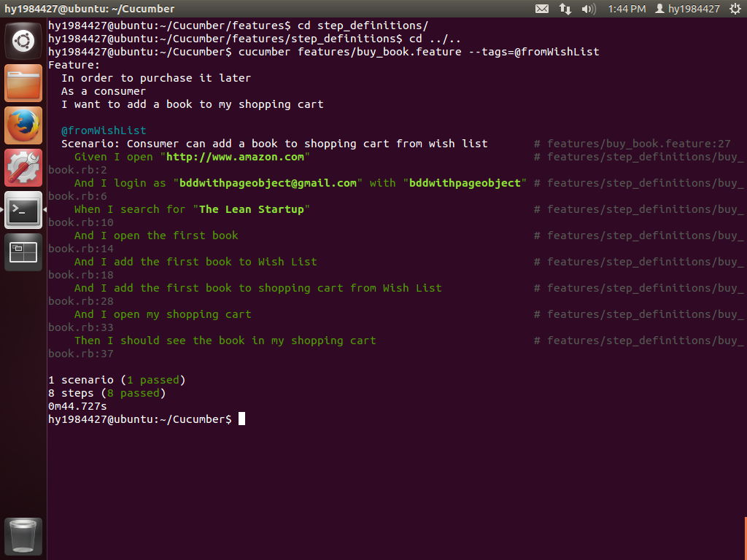The height and width of the screenshot is (560, 747).
Task: Click "Then I should see the book" step
Action: [x=225, y=341]
